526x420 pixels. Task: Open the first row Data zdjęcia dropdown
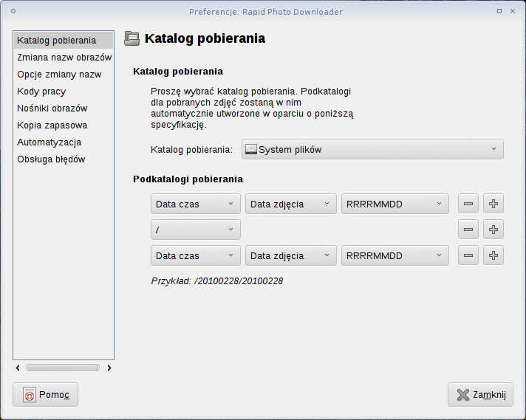pos(291,204)
